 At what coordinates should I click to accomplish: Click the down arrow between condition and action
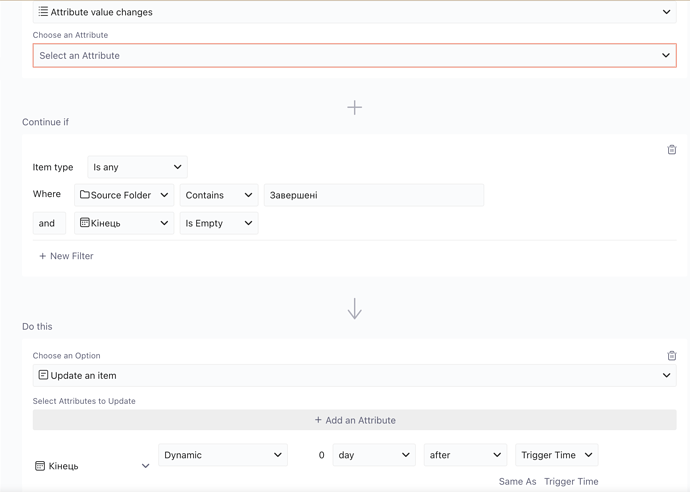[354, 309]
